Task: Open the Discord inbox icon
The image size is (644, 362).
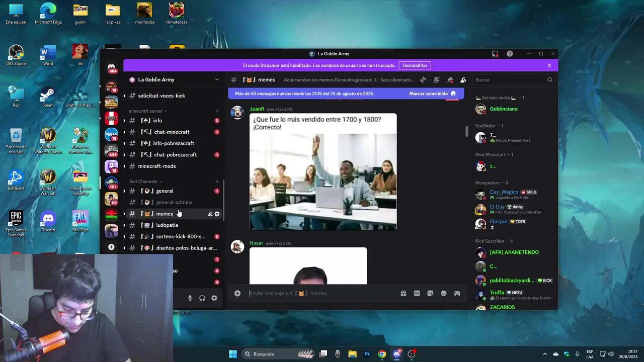Action: (x=495, y=54)
